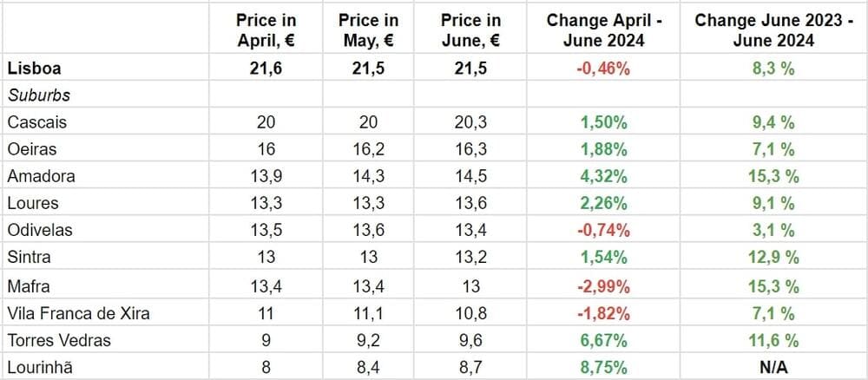Click Torres Vedras 6,67% change cell
The image size is (868, 380).
604,340
